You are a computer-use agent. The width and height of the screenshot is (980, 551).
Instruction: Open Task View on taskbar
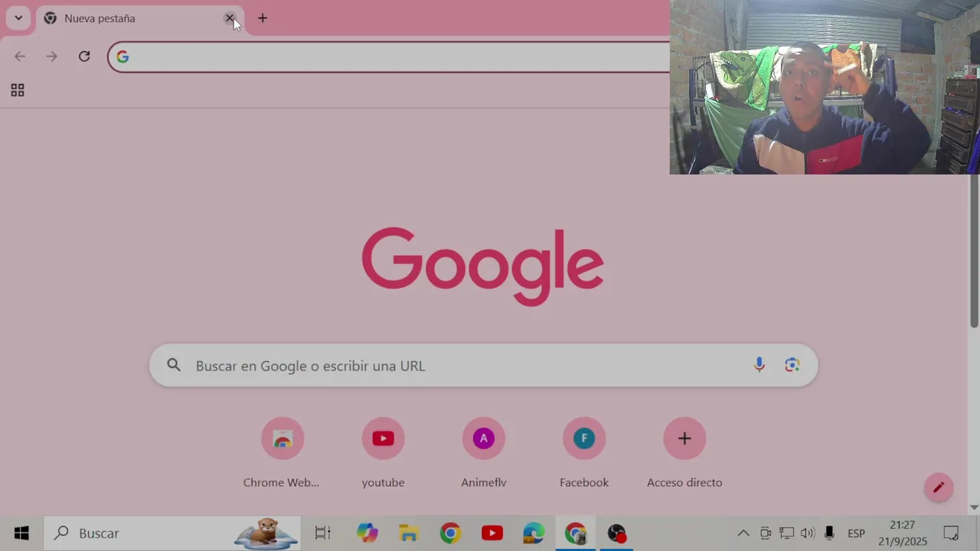[x=322, y=533]
